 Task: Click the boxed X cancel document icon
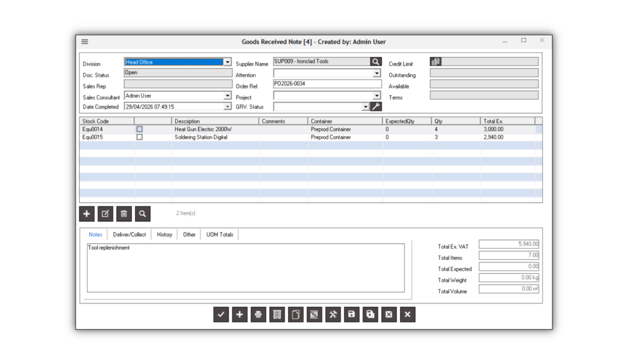pos(389,314)
